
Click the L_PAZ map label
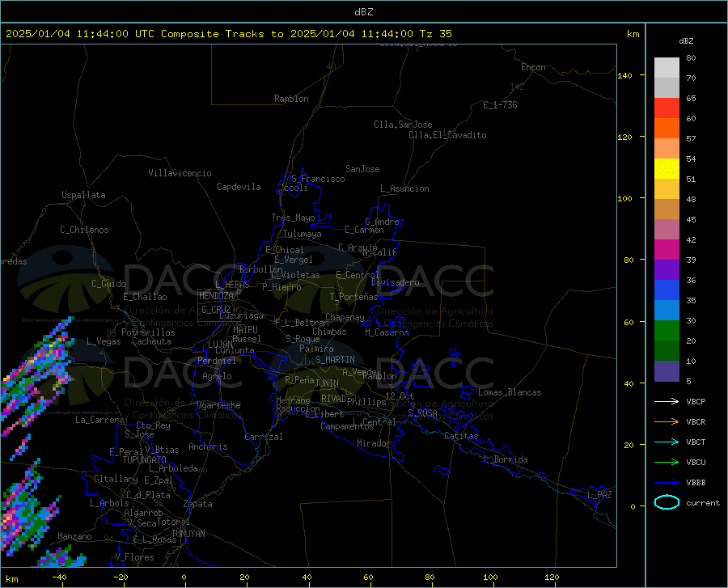[x=599, y=495]
